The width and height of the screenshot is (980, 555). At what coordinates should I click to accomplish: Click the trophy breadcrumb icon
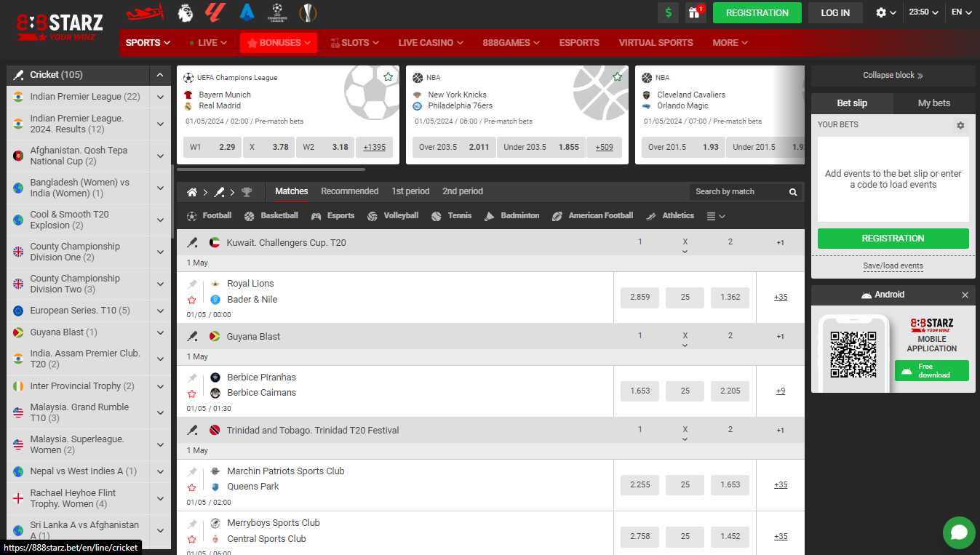[247, 192]
